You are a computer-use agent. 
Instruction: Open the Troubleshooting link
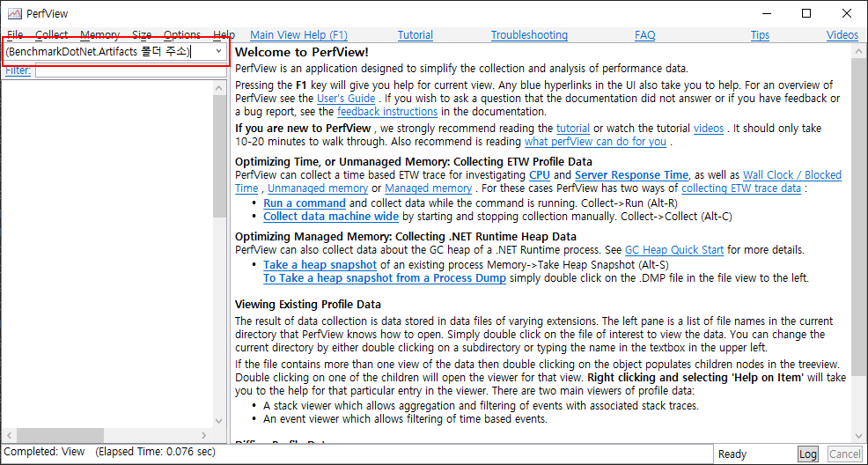click(x=529, y=35)
